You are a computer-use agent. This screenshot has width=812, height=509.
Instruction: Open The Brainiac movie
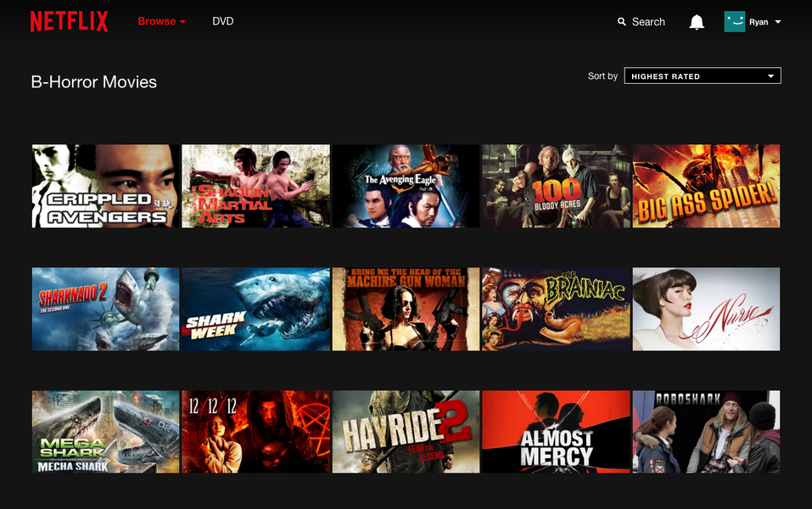pyautogui.click(x=556, y=308)
